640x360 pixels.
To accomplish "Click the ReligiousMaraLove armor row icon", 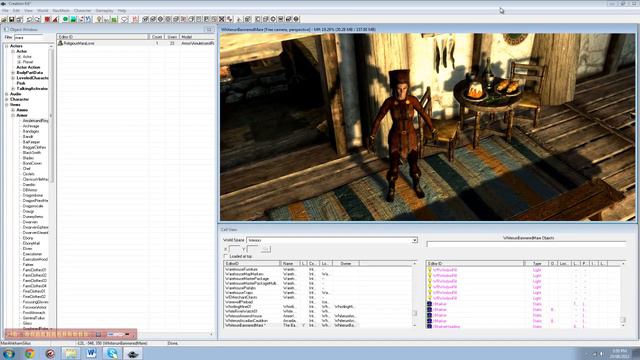I will (60, 43).
